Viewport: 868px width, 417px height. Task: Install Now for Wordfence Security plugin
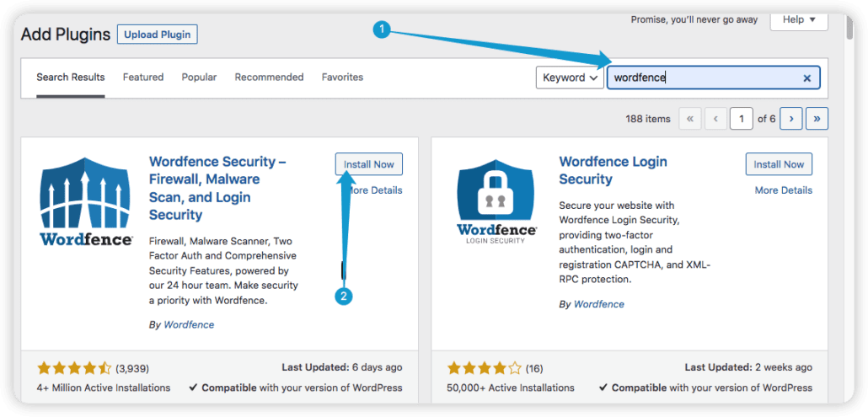coord(368,164)
